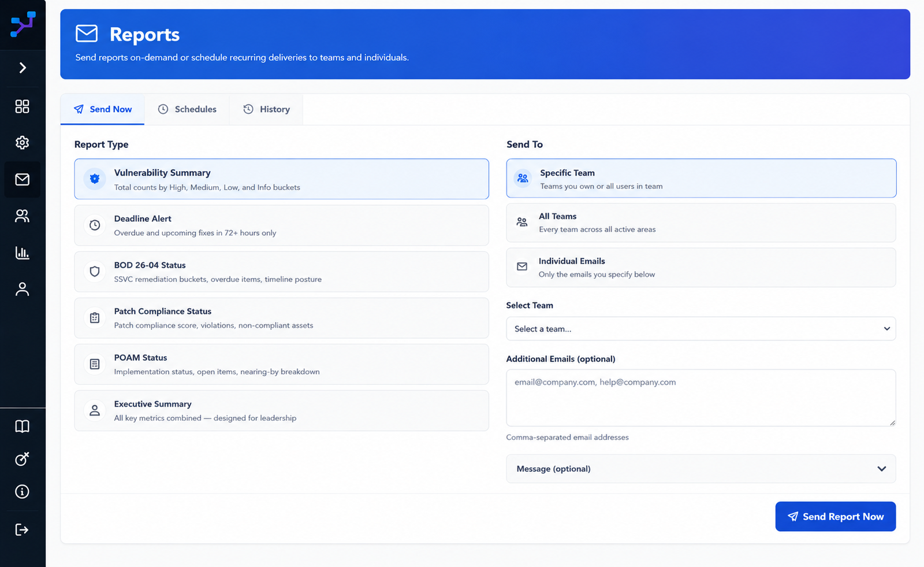924x567 pixels.
Task: Click the people icon on All Teams
Action: coord(522,222)
